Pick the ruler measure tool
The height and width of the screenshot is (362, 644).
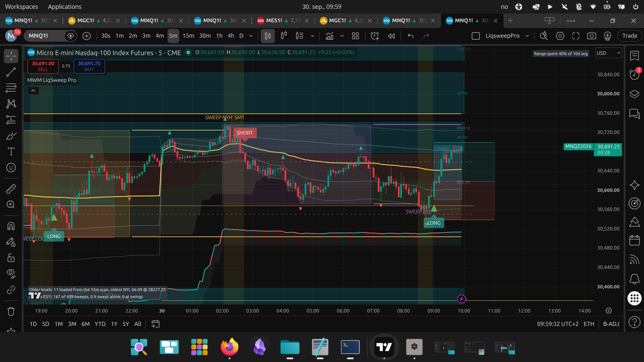tap(11, 189)
